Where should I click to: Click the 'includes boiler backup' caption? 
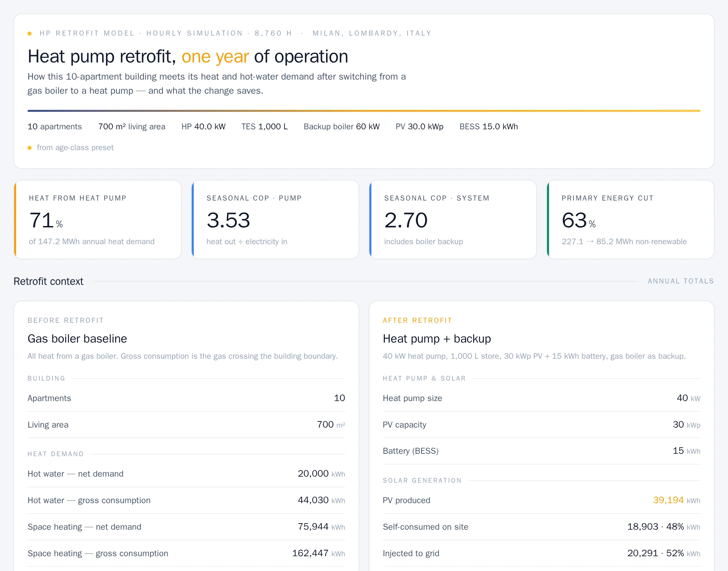click(423, 241)
